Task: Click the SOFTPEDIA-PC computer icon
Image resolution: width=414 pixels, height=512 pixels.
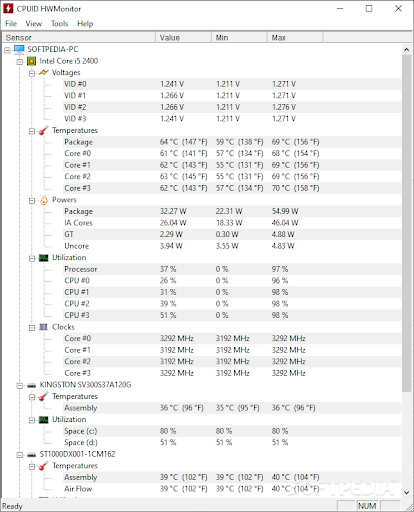Action: click(x=19, y=49)
